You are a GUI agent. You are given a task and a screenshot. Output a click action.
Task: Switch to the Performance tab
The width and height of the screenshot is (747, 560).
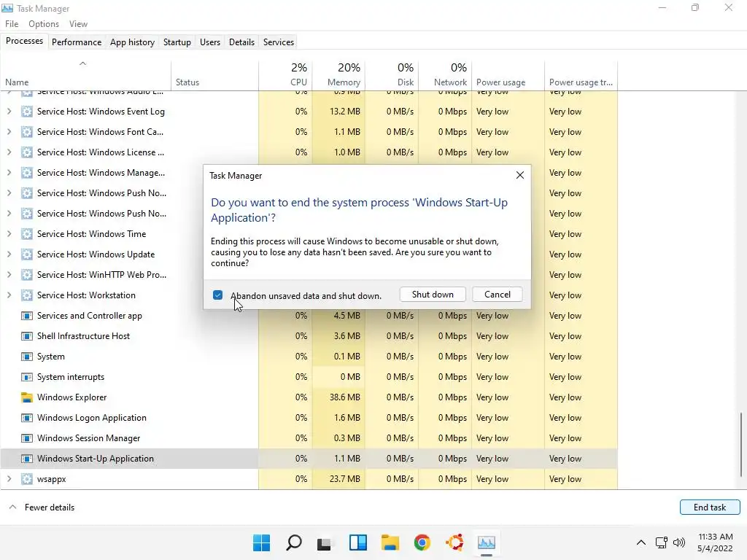[77, 42]
